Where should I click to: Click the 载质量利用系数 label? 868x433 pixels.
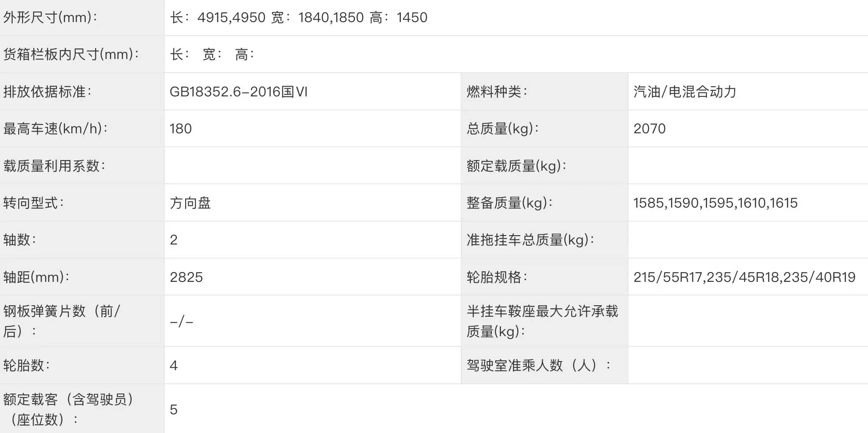coord(54,166)
